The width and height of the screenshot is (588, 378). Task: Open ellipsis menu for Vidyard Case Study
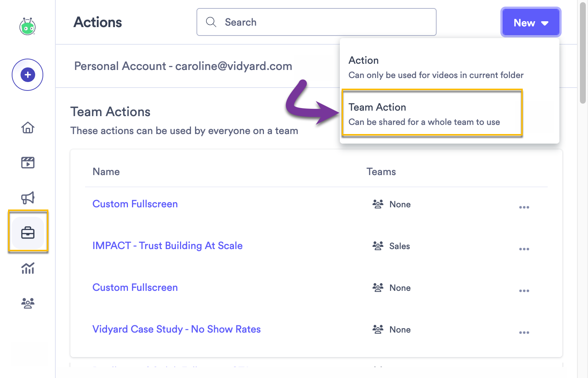(524, 332)
